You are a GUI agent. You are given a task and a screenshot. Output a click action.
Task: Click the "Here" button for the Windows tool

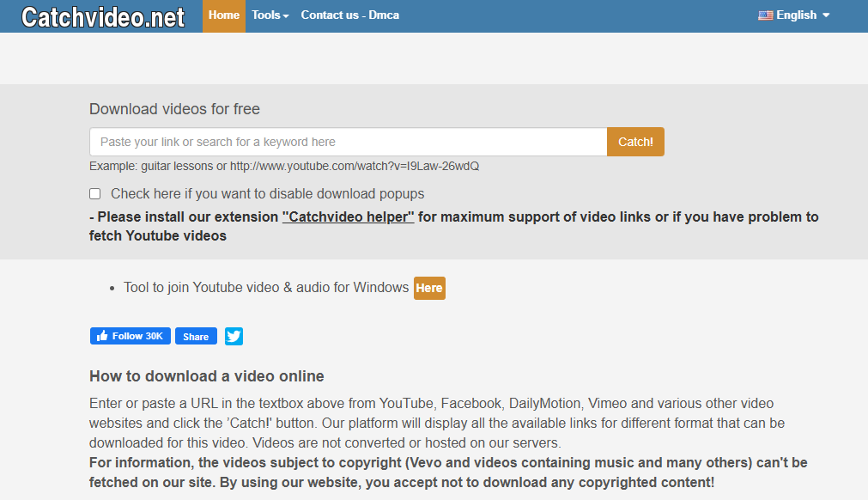coord(428,288)
